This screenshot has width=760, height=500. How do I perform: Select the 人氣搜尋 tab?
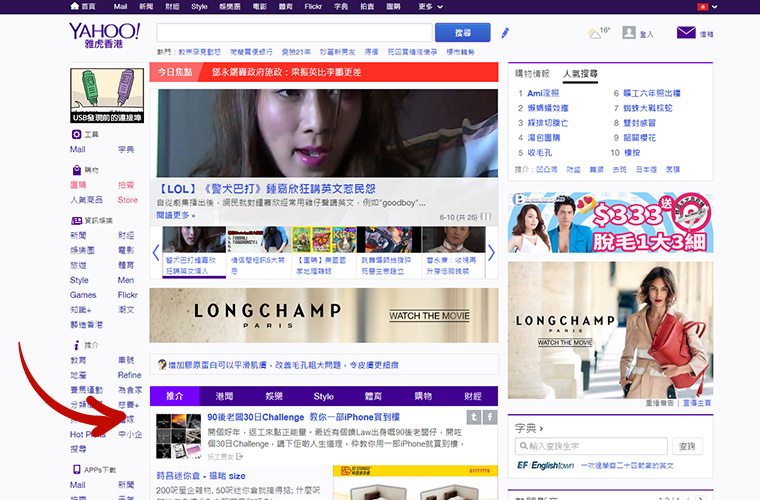click(580, 74)
